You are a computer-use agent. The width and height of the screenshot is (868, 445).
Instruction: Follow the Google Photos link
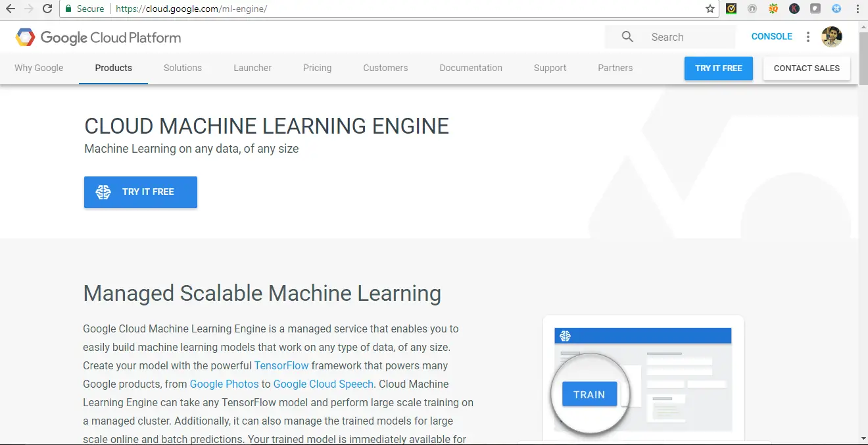[224, 384]
